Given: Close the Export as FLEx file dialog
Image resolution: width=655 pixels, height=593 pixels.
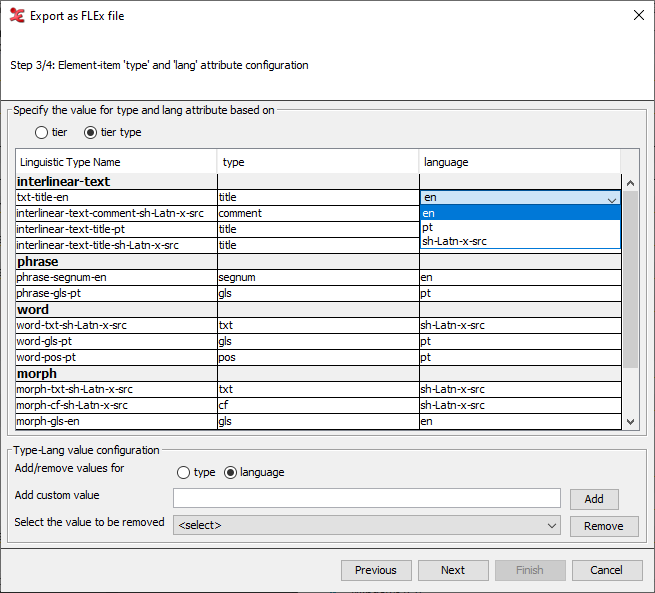Looking at the screenshot, I should [x=638, y=16].
